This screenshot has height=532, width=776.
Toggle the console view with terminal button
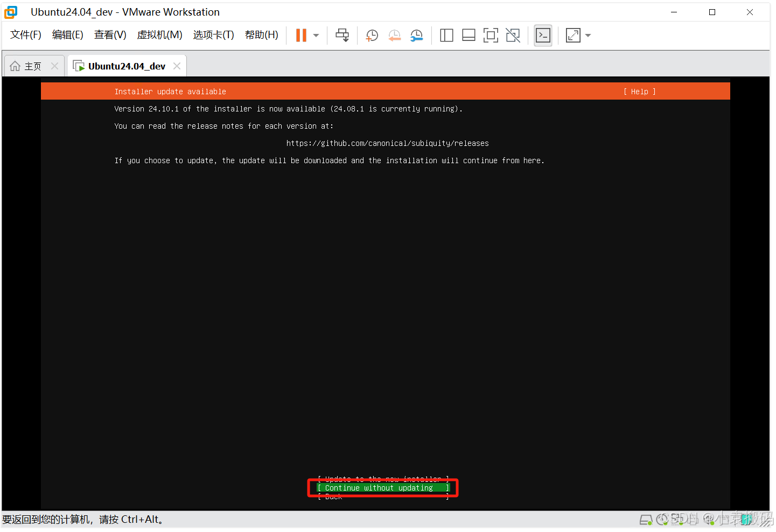[543, 35]
